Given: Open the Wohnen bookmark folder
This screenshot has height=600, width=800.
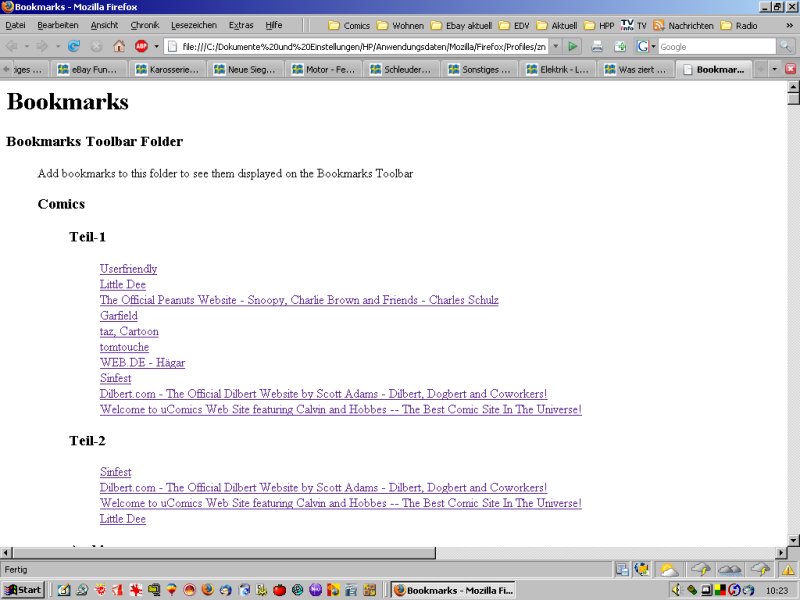Looking at the screenshot, I should [x=400, y=25].
